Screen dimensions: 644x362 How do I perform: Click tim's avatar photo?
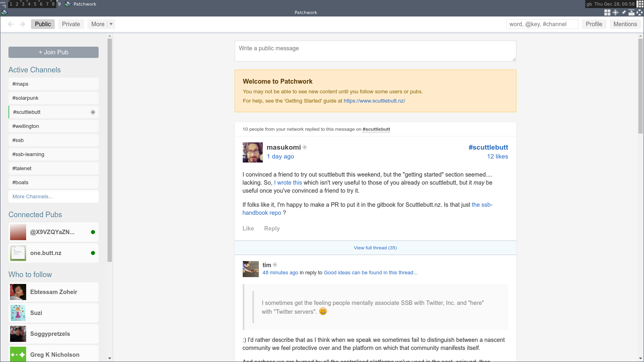coord(251,269)
